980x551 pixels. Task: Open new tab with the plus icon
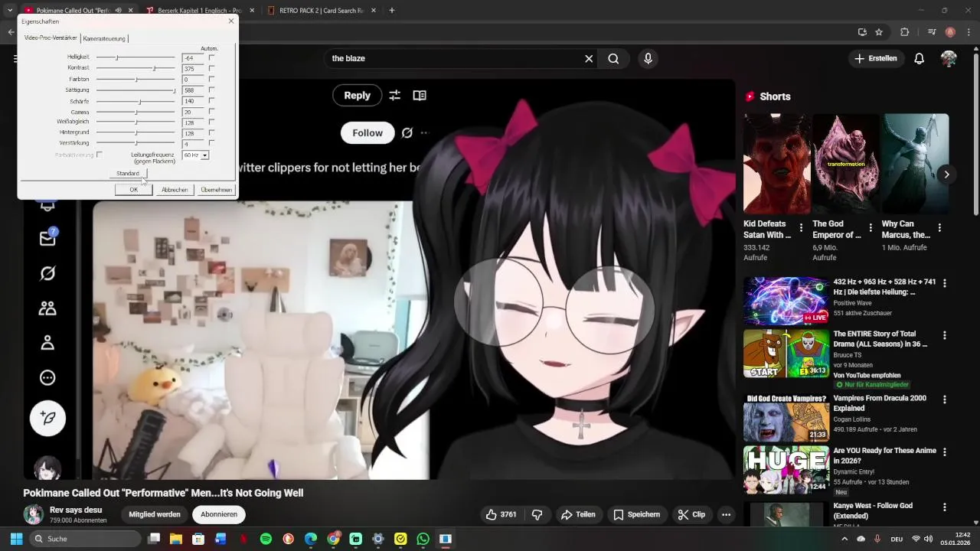391,11
